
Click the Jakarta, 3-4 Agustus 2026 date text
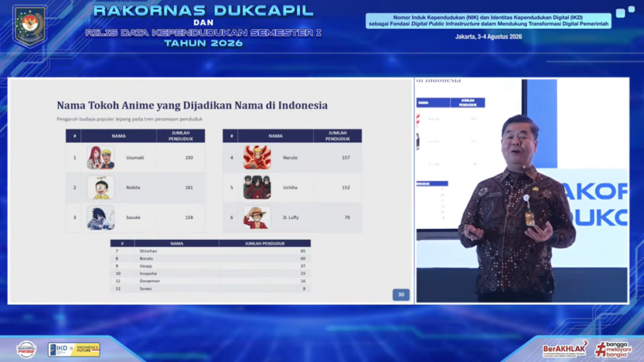488,36
